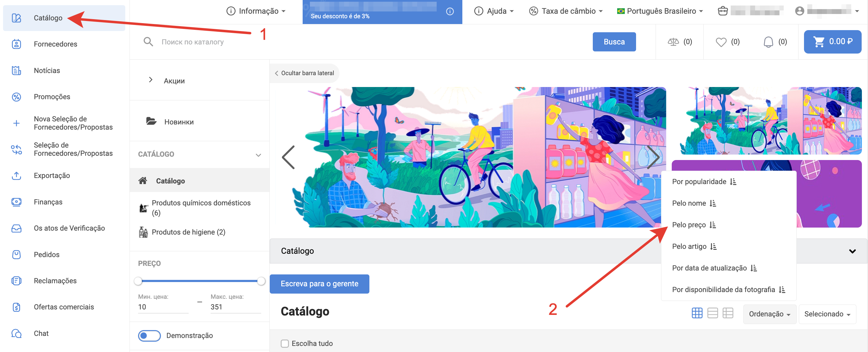
Task: Click the maximum price slider handle
Action: click(x=261, y=281)
